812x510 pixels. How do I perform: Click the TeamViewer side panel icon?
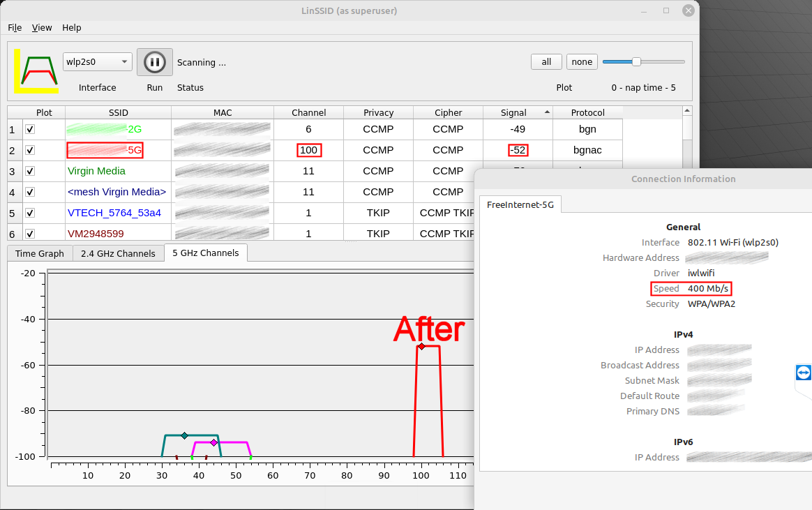click(x=803, y=373)
